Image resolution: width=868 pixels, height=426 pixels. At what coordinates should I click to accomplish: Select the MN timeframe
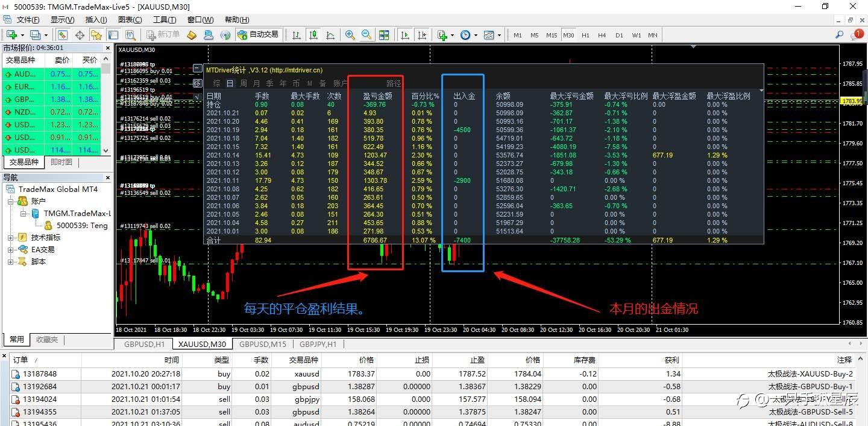point(653,35)
